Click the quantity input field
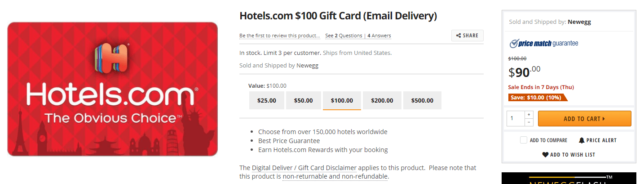This screenshot has height=184, width=644. pos(516,119)
